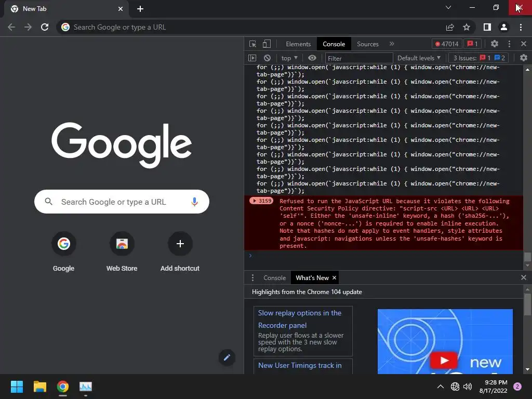Screen dimensions: 532x399
Task: Open the Sources panel
Action: point(367,44)
